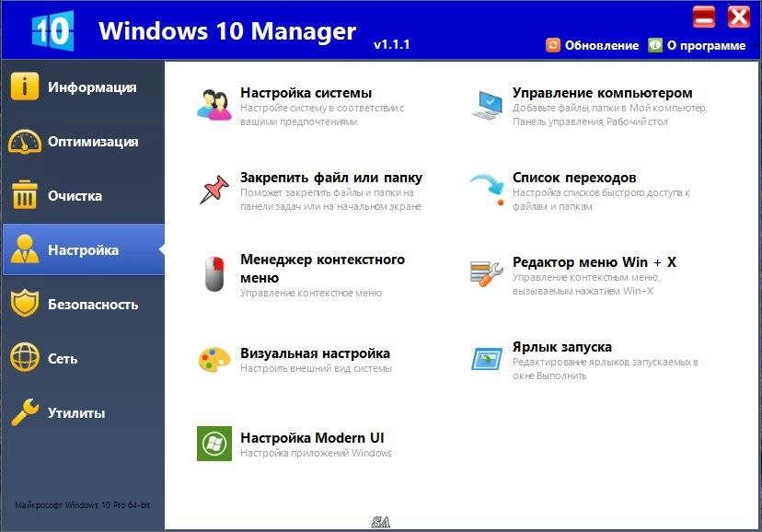
Task: Switch to the Оптимизация section
Action: click(x=93, y=142)
